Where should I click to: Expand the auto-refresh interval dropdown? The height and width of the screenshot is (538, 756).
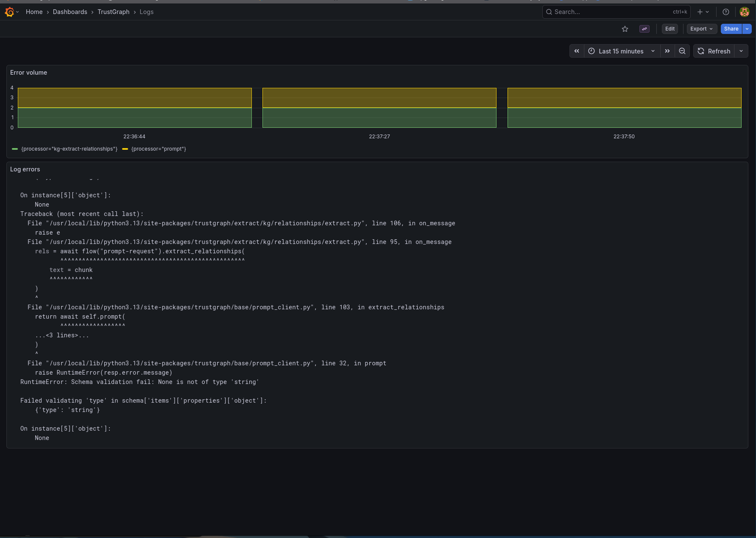(x=741, y=51)
